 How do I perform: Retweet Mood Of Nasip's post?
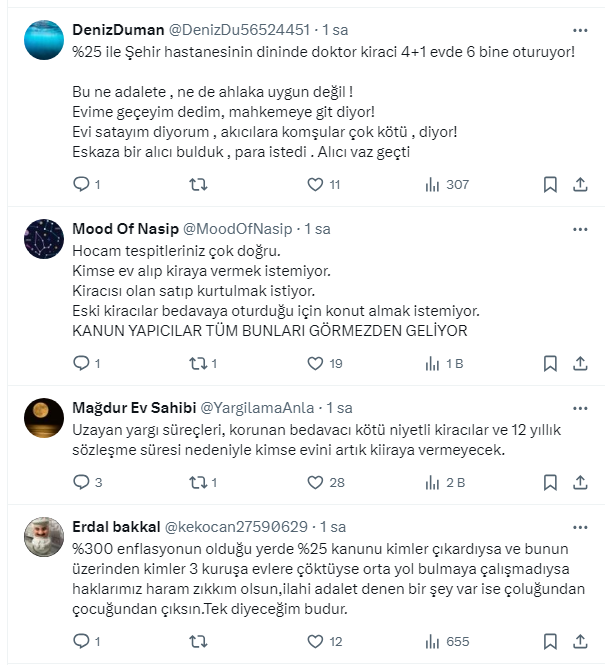pos(199,363)
